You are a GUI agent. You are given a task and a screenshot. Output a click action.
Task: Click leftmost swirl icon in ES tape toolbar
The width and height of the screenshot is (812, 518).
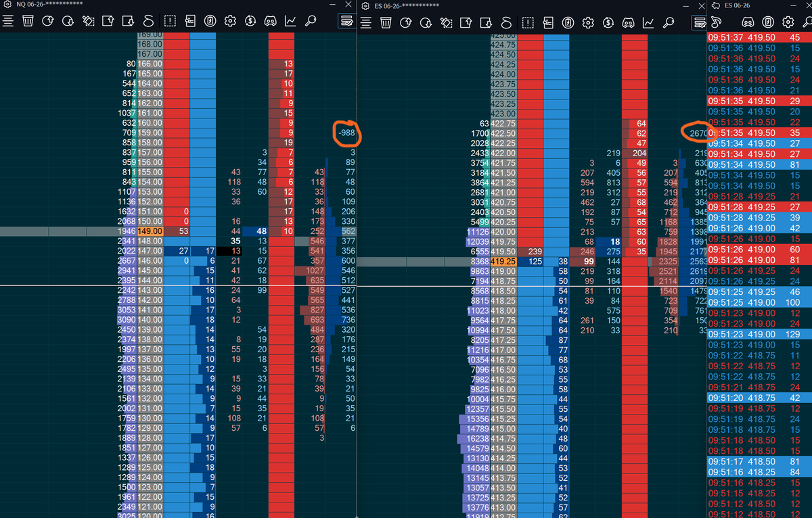(x=715, y=22)
